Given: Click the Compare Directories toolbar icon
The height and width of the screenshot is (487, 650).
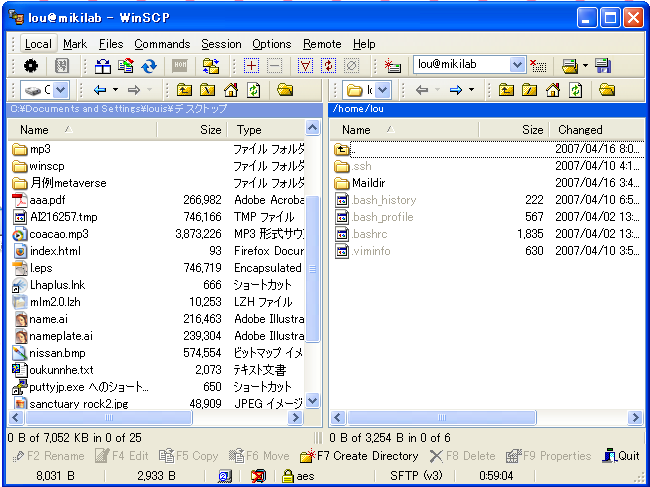Looking at the screenshot, I should point(102,65).
